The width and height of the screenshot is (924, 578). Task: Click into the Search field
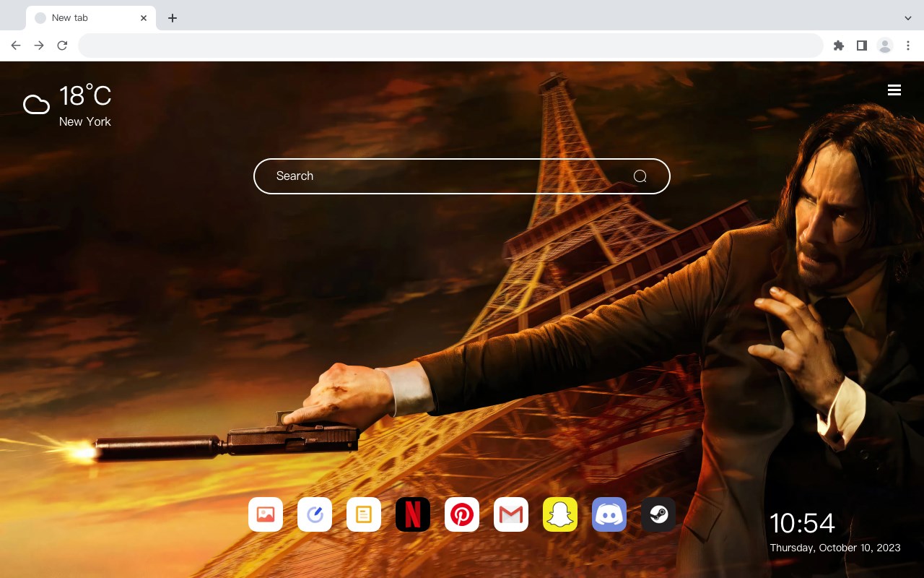click(462, 176)
